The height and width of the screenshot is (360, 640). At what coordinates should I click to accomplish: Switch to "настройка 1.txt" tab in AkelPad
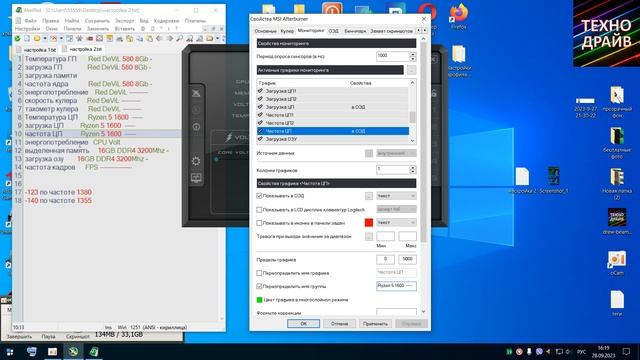tap(36, 49)
